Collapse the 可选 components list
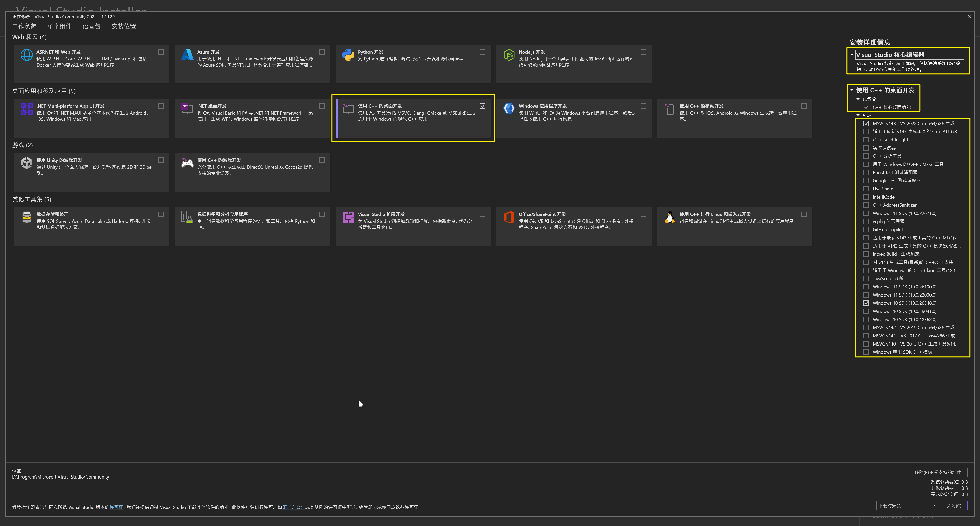Image resolution: width=980 pixels, height=526 pixels. tap(858, 115)
